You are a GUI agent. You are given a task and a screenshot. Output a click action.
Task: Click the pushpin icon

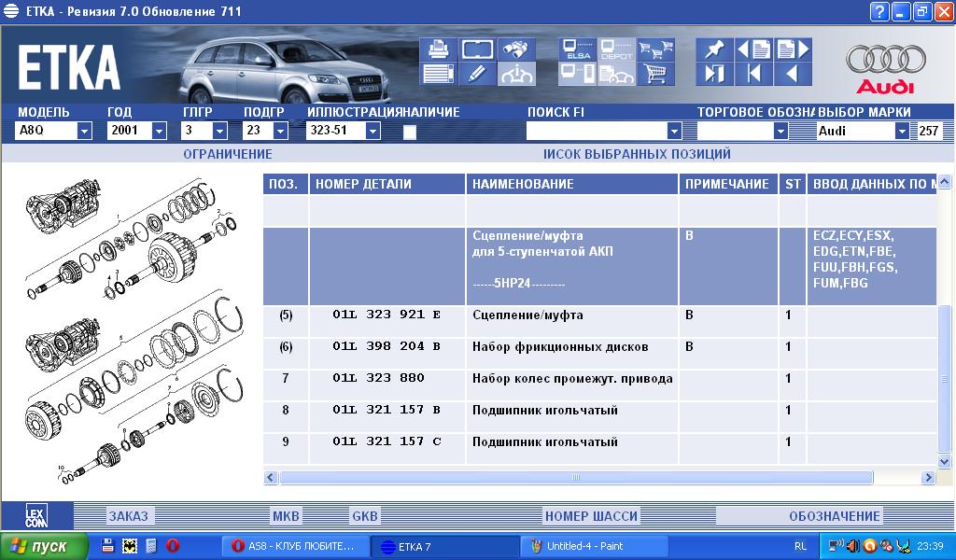pos(714,50)
